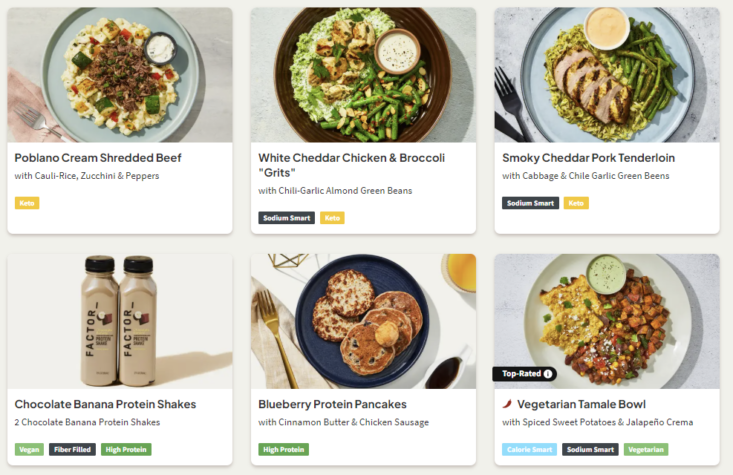Click the spicy chili pepper icon

[508, 405]
